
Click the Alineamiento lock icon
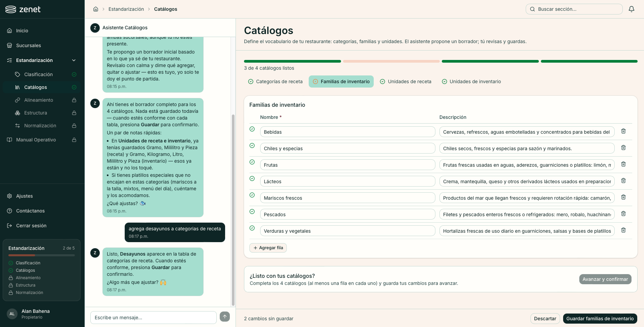click(74, 100)
